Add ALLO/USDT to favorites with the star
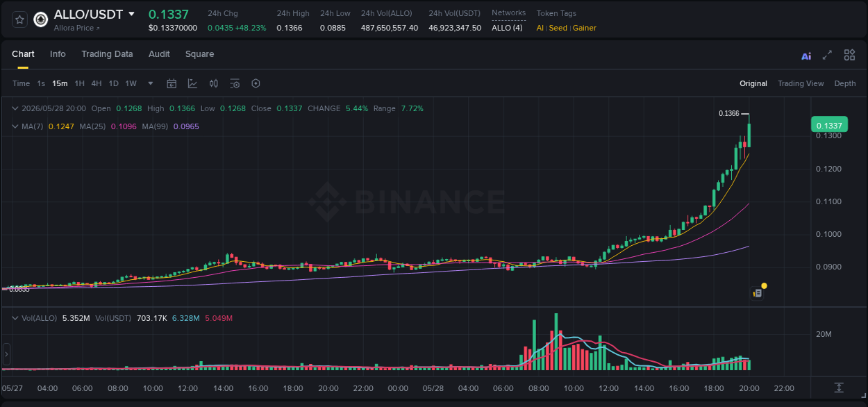The image size is (868, 407). (19, 19)
